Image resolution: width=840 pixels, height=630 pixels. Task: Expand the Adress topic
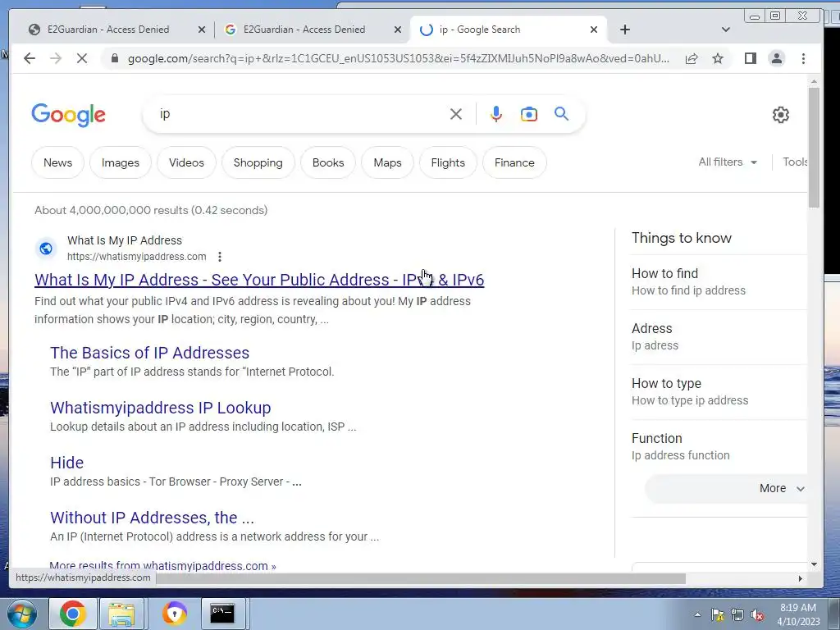[x=719, y=337]
